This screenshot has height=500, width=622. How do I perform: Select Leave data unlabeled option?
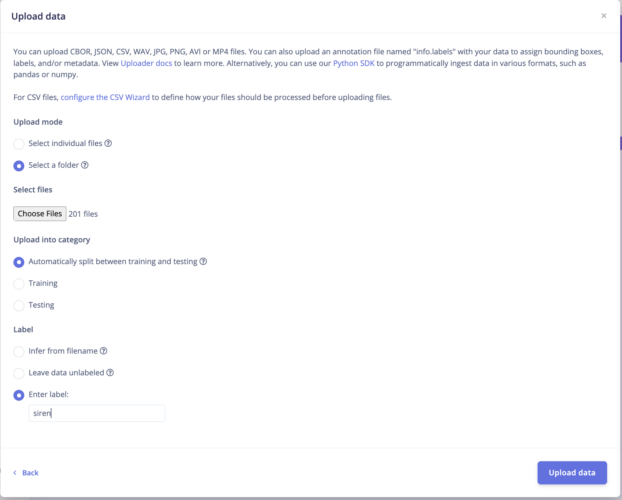(x=19, y=372)
